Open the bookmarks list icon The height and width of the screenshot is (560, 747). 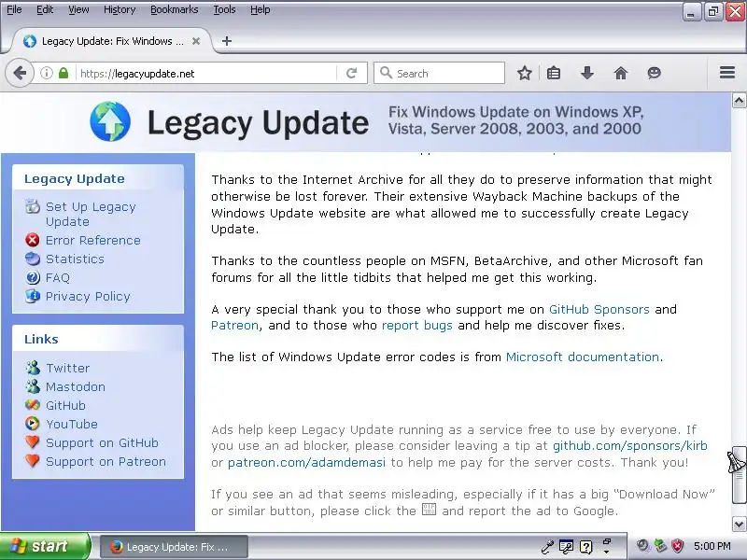(554, 74)
